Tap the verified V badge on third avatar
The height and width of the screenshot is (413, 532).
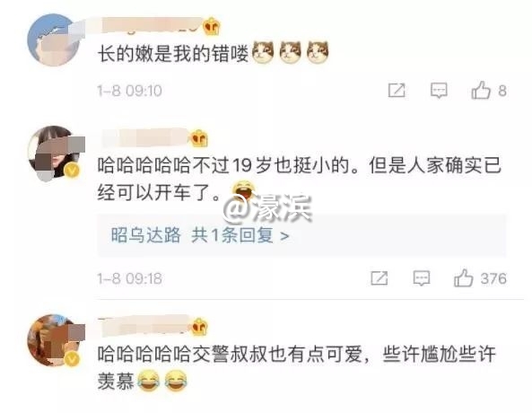click(72, 358)
